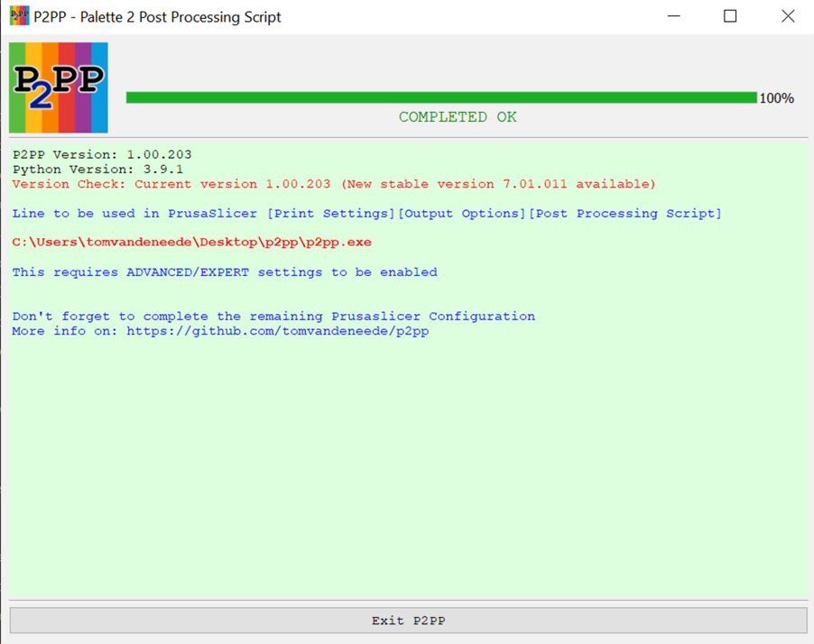814x644 pixels.
Task: Open the github.com/tomvandeneede/p2pp link
Action: [277, 331]
